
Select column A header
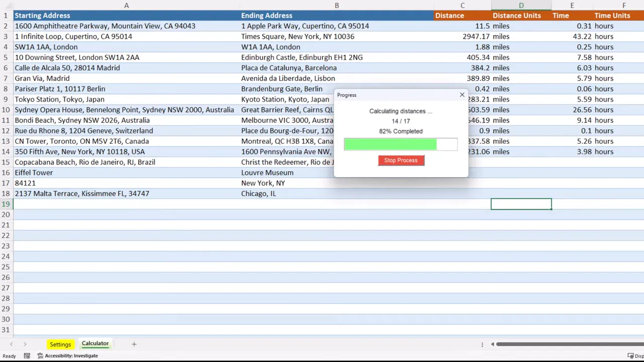[126, 5]
